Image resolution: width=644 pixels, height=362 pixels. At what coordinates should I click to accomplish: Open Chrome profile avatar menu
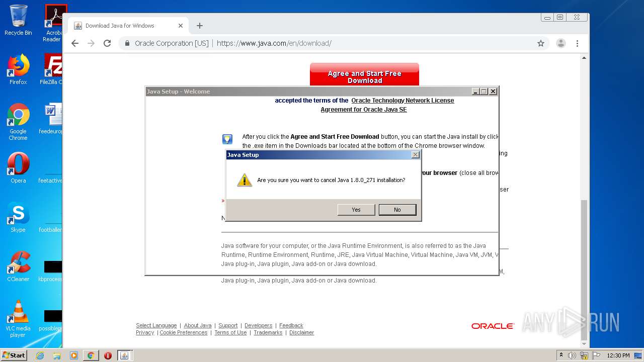561,43
